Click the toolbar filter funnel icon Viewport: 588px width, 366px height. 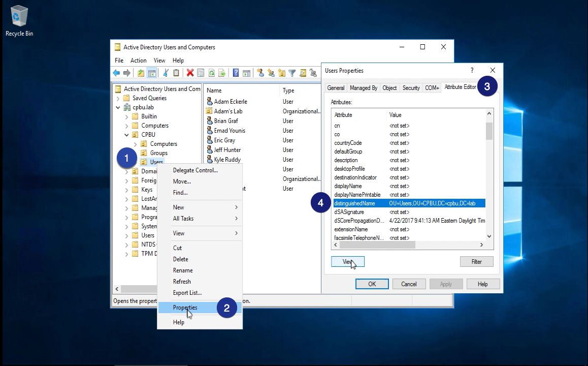[292, 73]
